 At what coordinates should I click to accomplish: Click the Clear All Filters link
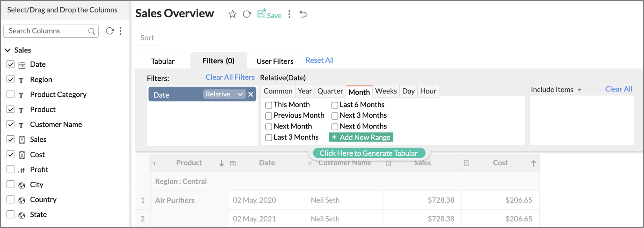point(230,77)
